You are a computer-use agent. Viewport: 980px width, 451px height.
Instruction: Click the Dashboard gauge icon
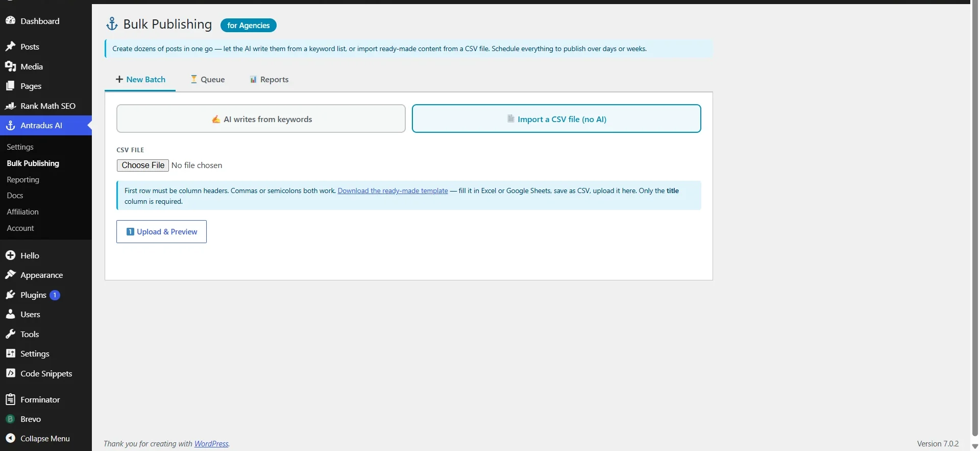pyautogui.click(x=10, y=21)
